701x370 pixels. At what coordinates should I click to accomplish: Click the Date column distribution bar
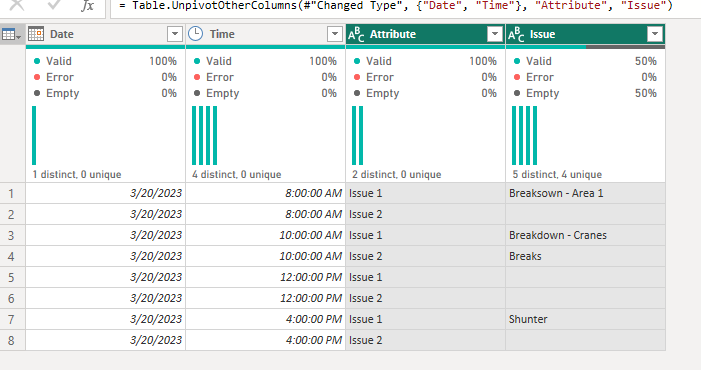(34, 135)
